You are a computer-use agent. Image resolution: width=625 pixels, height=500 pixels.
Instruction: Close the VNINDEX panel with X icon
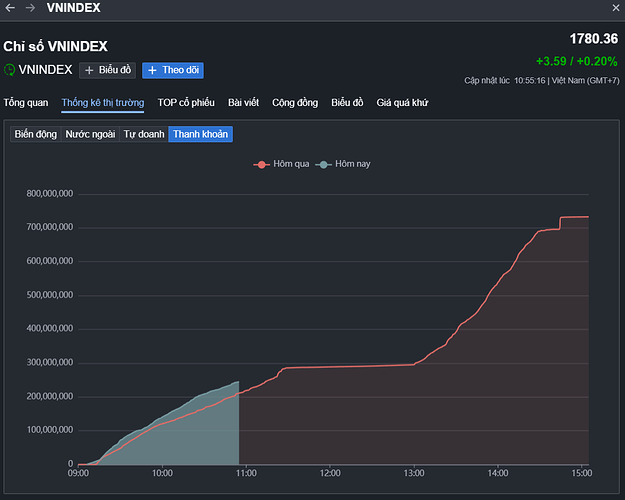click(x=616, y=8)
